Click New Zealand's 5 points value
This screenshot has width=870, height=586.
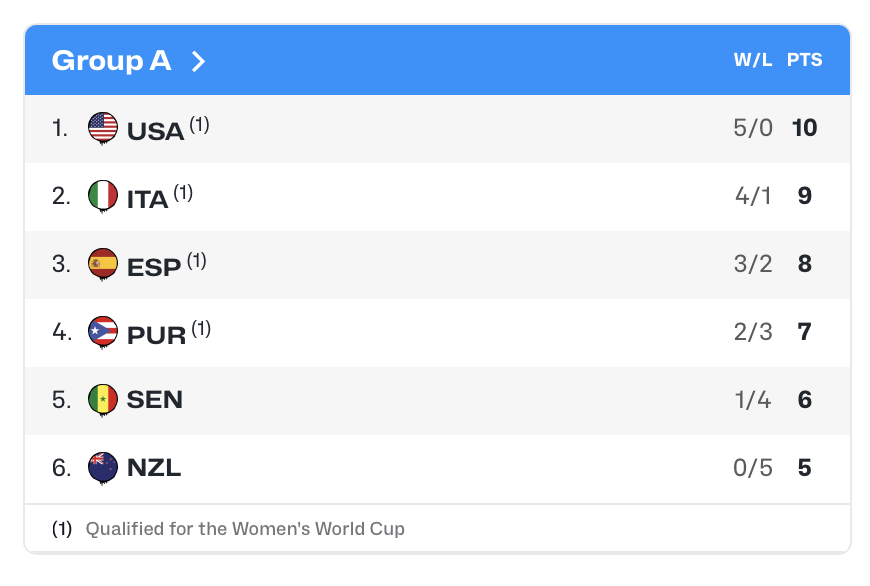click(804, 468)
